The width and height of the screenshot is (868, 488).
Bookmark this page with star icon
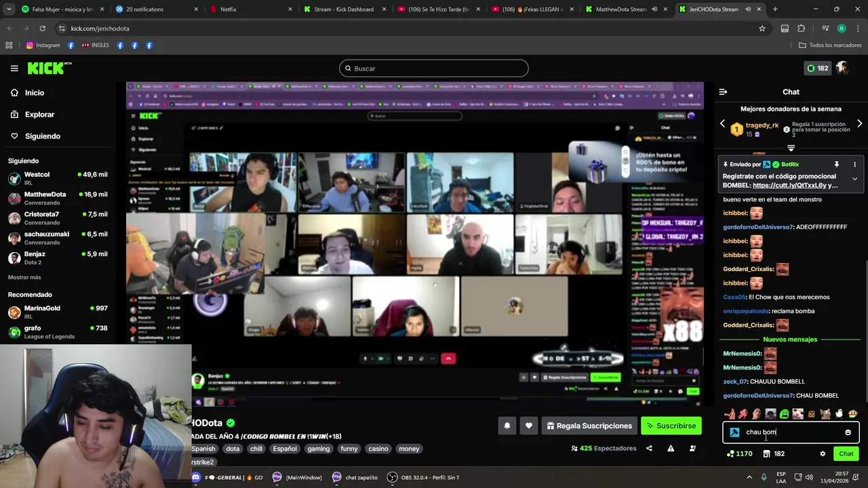762,28
